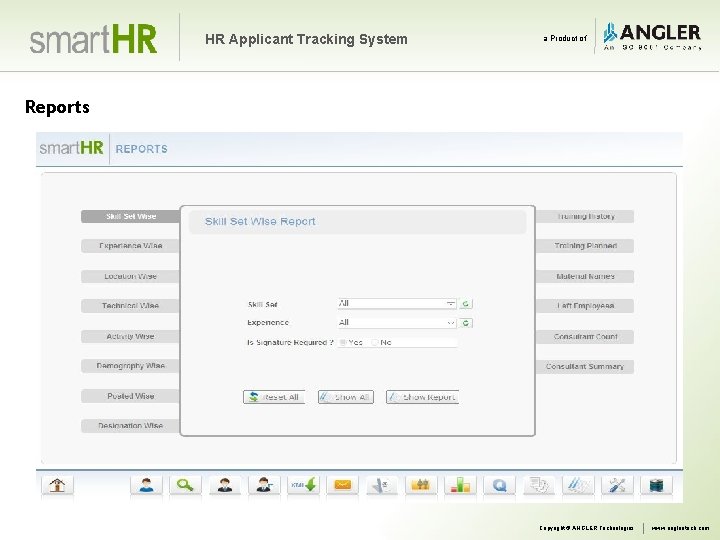Screen dimensions: 720x540
Task: Click the smartHR logo in REPORTS header
Action: pos(72,148)
